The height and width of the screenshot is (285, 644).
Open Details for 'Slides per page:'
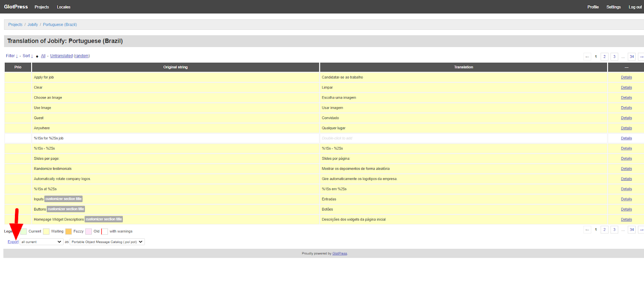click(626, 159)
